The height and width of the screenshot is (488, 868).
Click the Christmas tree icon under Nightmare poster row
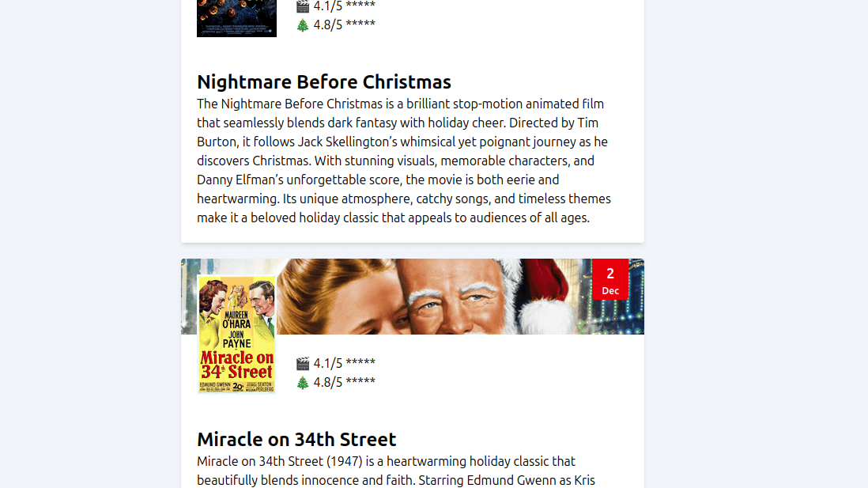[303, 25]
